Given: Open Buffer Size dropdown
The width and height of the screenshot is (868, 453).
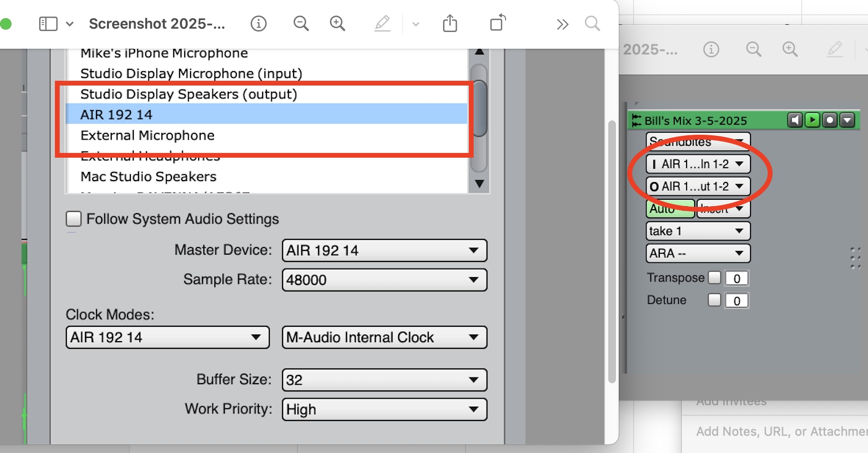Looking at the screenshot, I should click(x=384, y=380).
